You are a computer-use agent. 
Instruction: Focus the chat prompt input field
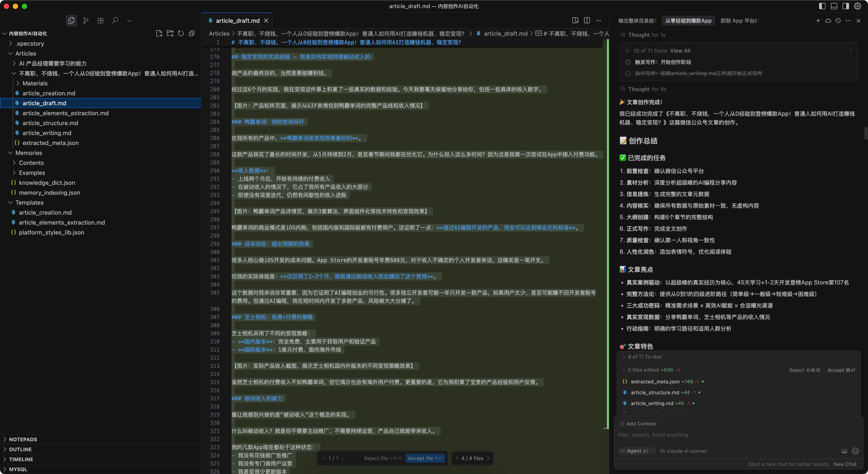738,435
